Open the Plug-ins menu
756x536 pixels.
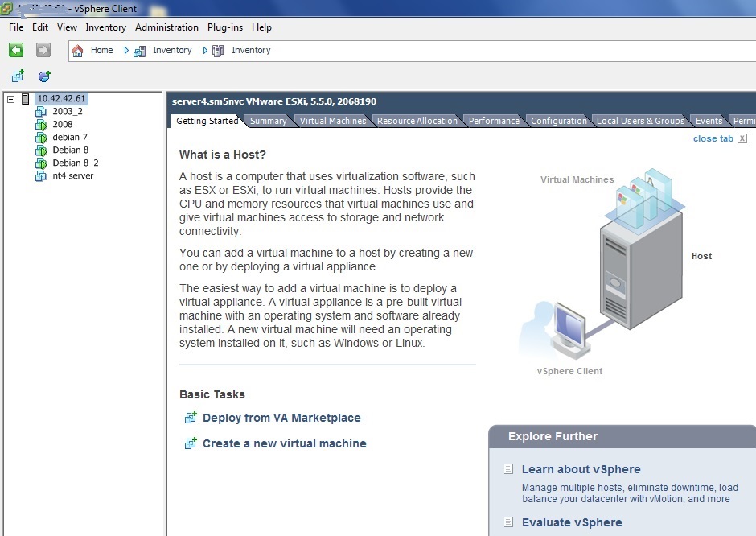224,27
